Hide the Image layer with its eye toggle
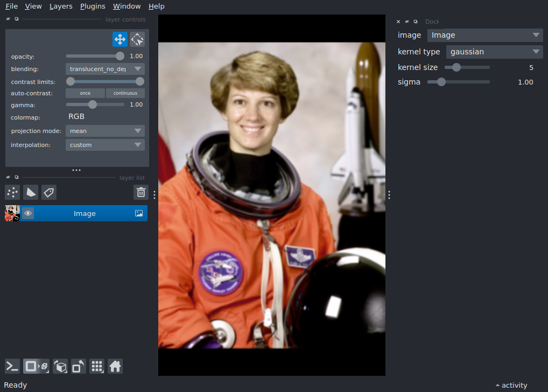Image resolution: width=548 pixels, height=392 pixels. click(x=28, y=213)
